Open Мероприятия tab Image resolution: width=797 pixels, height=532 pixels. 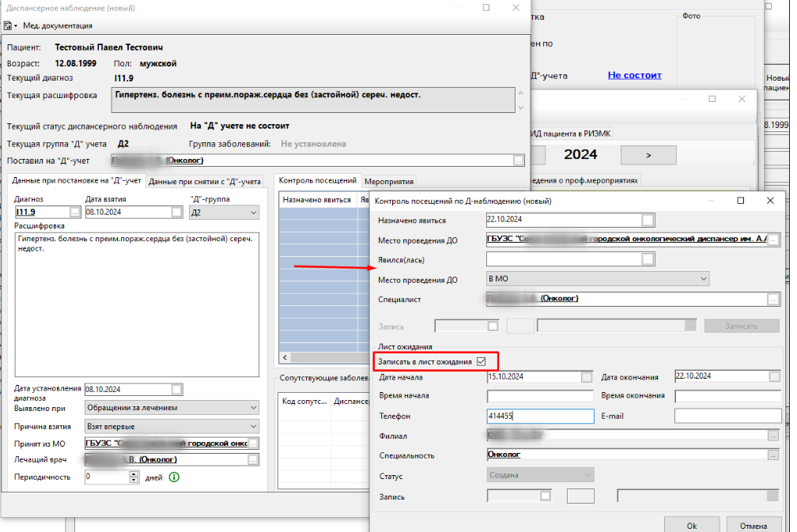click(389, 181)
